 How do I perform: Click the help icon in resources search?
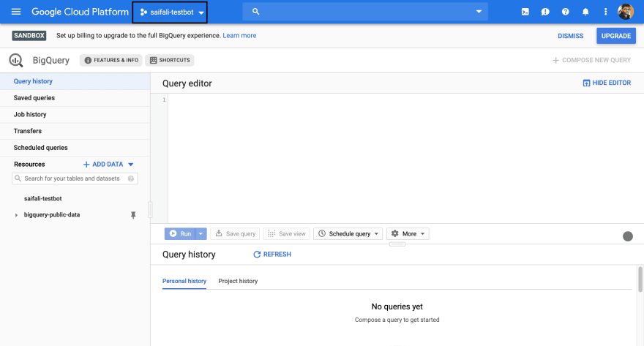click(130, 178)
